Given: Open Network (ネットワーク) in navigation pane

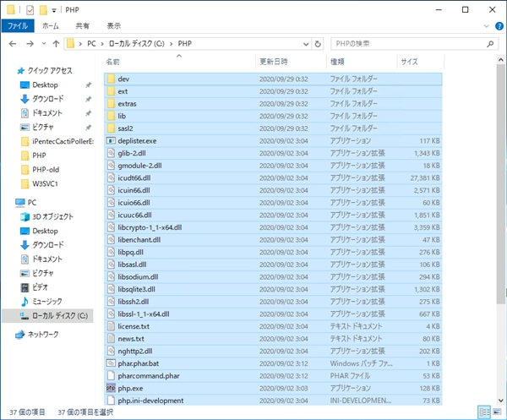Looking at the screenshot, I should point(37,334).
